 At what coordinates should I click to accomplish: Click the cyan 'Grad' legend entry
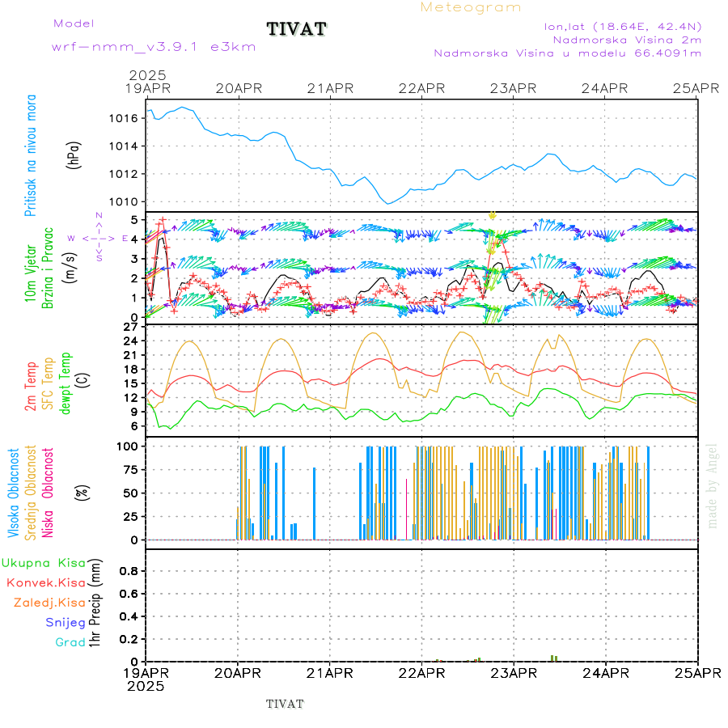(x=70, y=642)
